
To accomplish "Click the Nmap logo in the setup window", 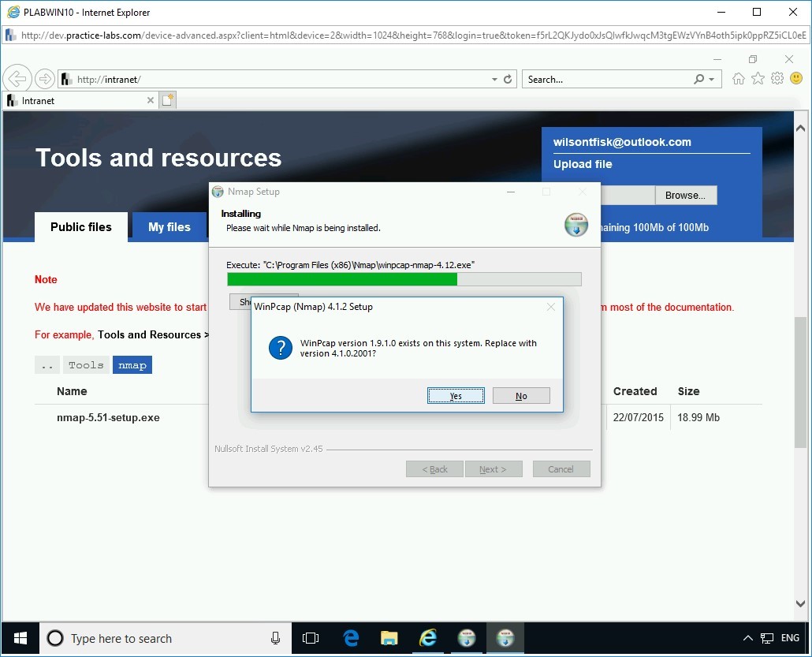I will click(x=576, y=225).
